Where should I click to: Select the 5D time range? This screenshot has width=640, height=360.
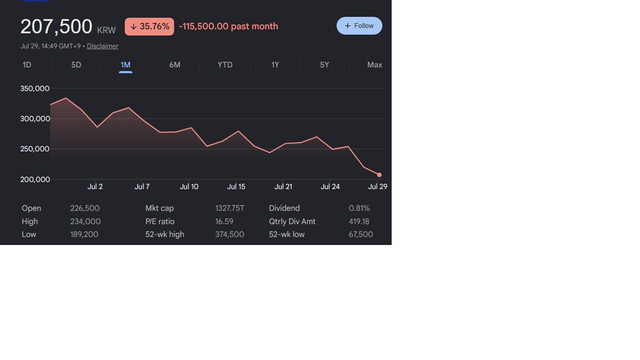tap(76, 65)
